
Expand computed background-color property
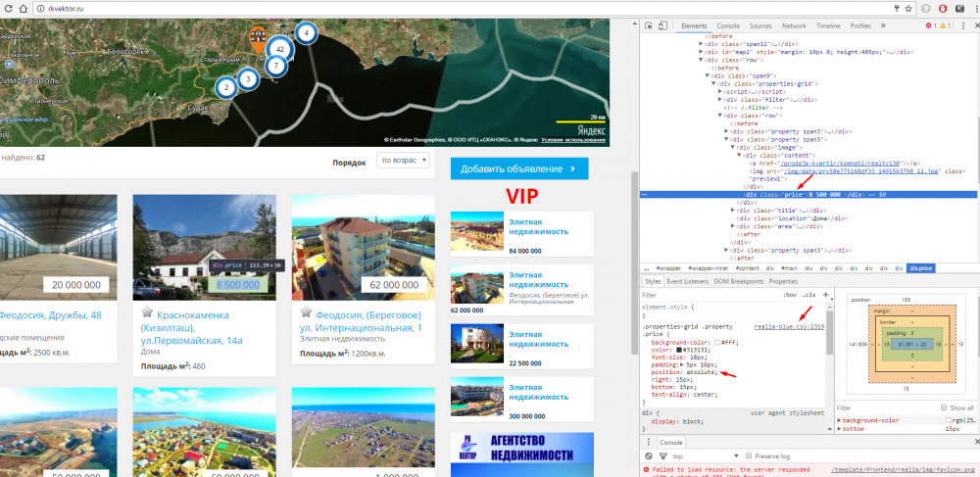pos(839,421)
